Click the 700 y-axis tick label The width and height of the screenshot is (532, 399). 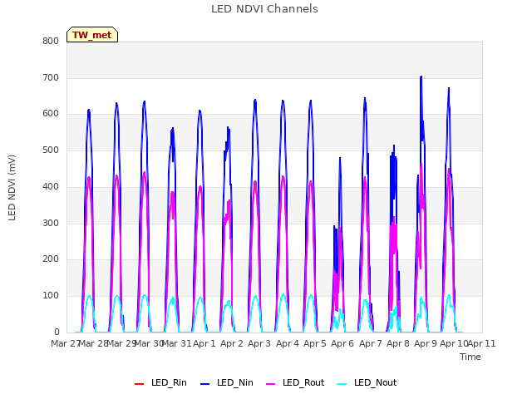click(x=51, y=77)
